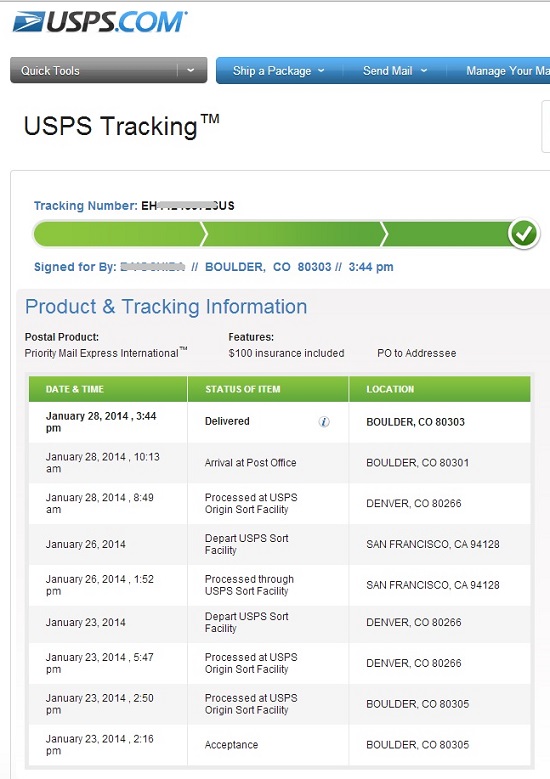Click the Location column header
The width and height of the screenshot is (550, 779).
pos(440,389)
